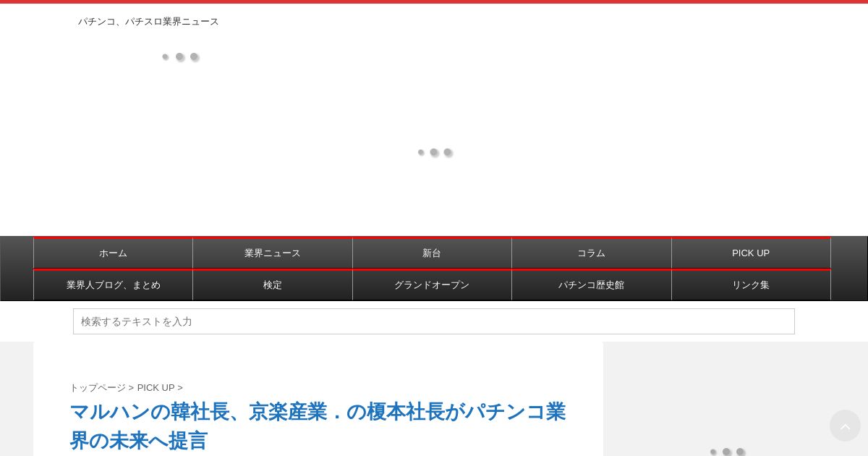
Task: Focus the 検索するテキストを入力 search field
Action: click(x=434, y=321)
